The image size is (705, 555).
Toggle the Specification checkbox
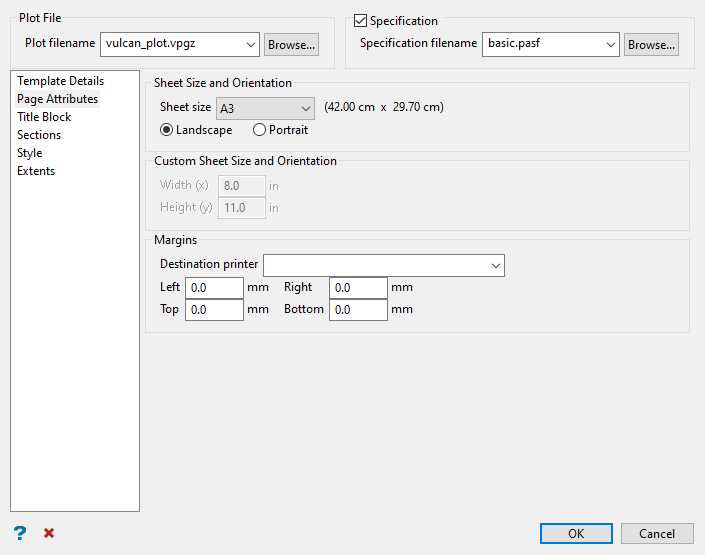pyautogui.click(x=361, y=21)
